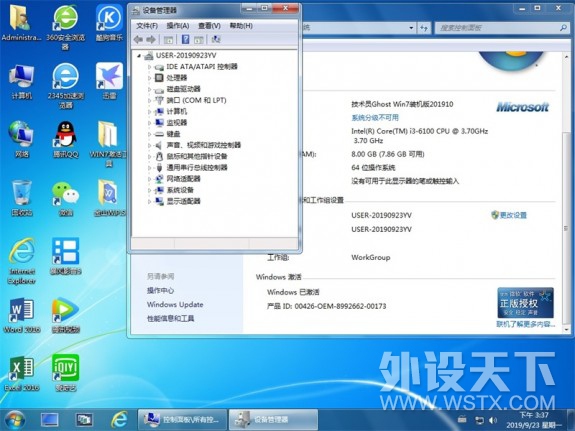Open the 操作中心 link
The width and height of the screenshot is (575, 431).
(160, 291)
